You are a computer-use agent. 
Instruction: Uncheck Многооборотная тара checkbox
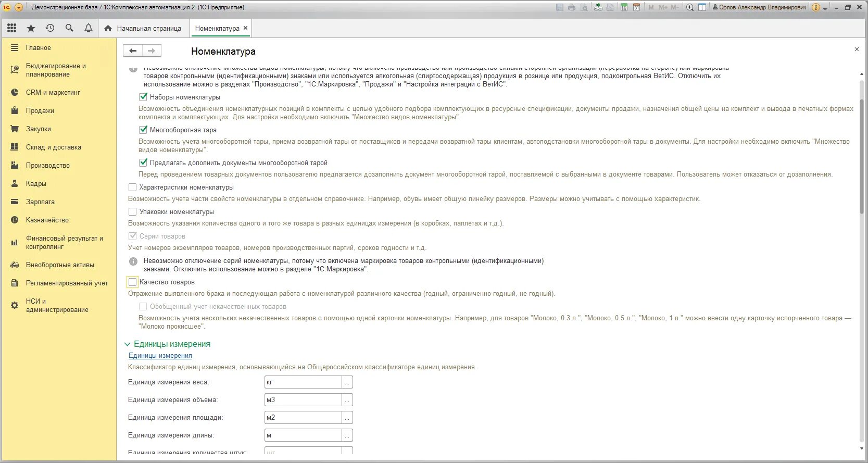[143, 130]
